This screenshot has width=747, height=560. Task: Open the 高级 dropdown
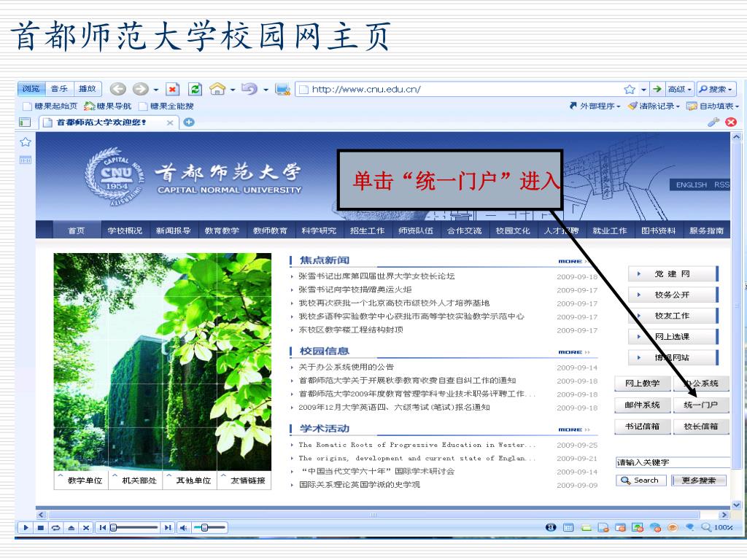[x=679, y=89]
